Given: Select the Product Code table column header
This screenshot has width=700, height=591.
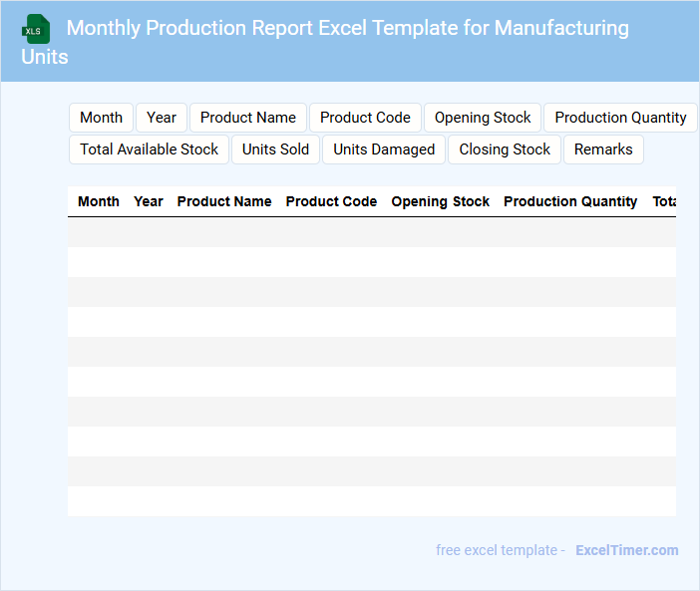Looking at the screenshot, I should [331, 201].
